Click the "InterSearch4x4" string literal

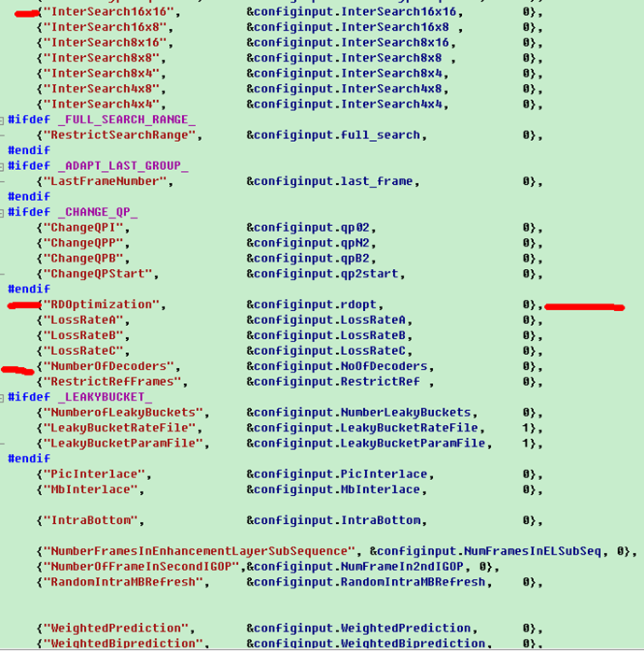tap(101, 105)
